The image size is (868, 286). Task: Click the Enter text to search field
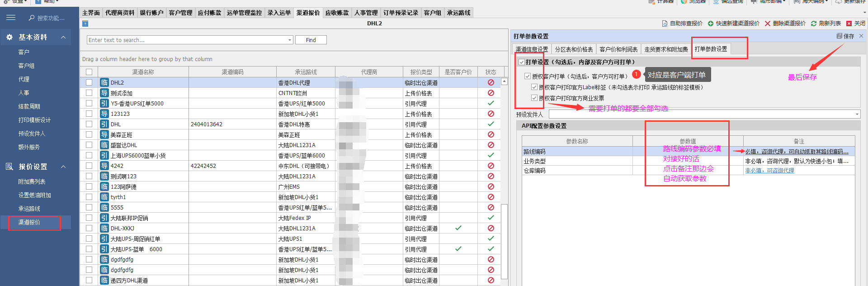(x=187, y=40)
